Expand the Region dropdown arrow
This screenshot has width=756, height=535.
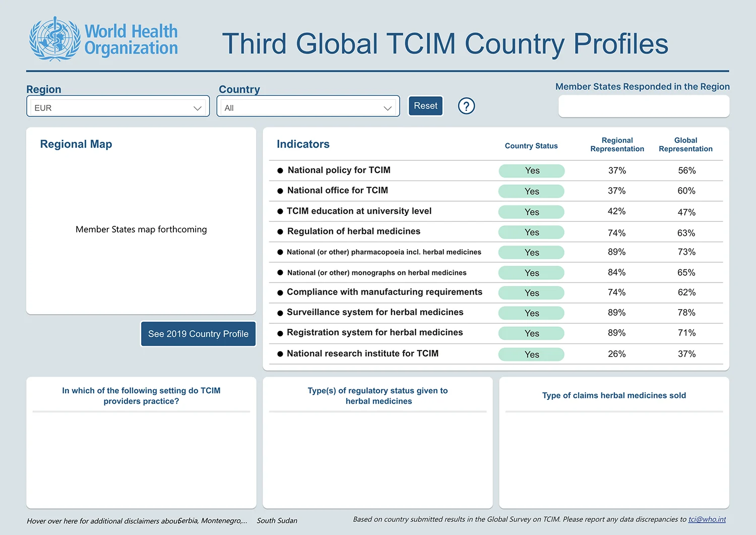point(198,108)
